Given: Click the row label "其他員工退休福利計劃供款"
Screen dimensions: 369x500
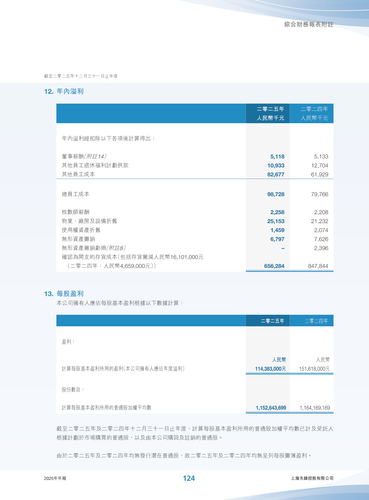Looking at the screenshot, I should tap(95, 165).
